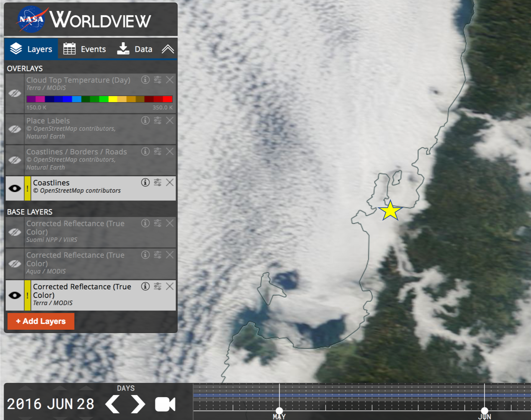Click the Worldview title text
Image resolution: width=531 pixels, height=420 pixels.
coord(100,19)
